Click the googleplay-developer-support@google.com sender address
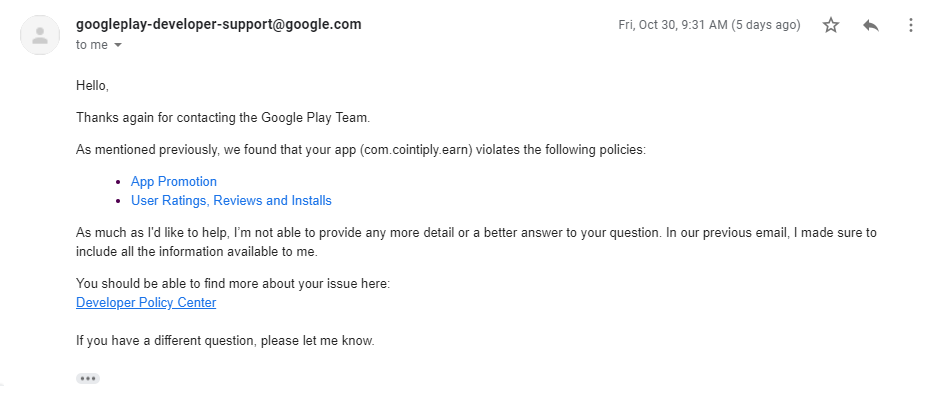938x413 pixels. click(219, 25)
